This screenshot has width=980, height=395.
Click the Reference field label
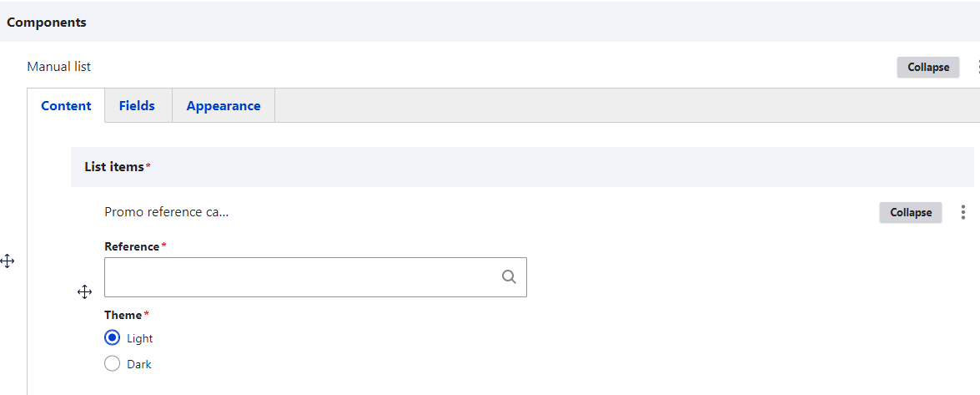132,246
